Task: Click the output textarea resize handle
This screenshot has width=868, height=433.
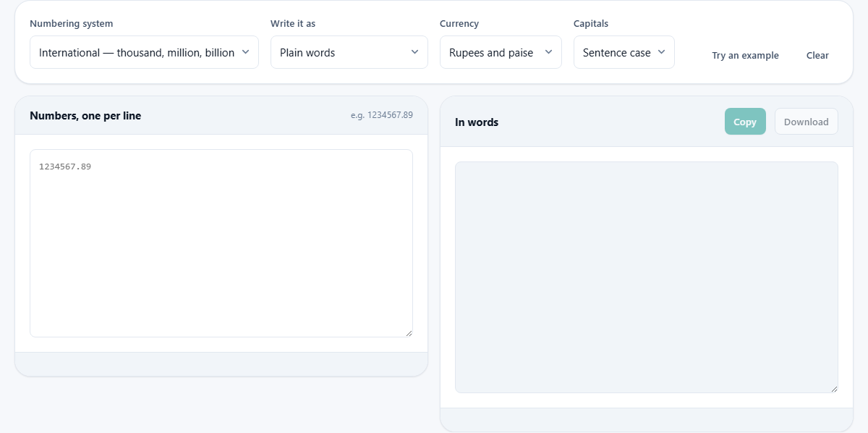Action: pyautogui.click(x=834, y=389)
